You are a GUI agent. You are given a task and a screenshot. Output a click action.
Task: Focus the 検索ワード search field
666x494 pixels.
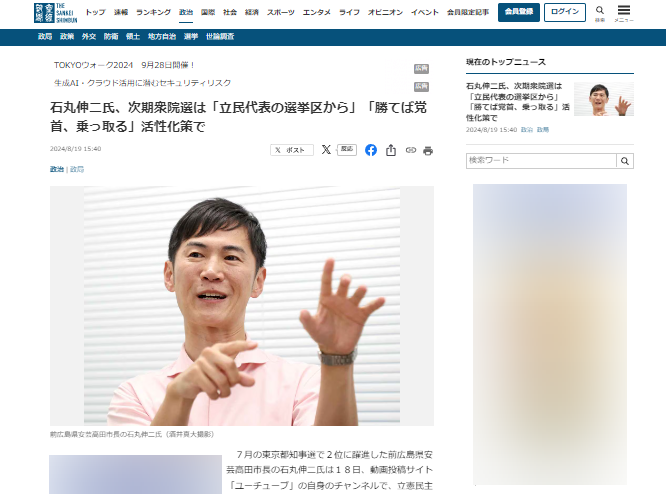(541, 161)
